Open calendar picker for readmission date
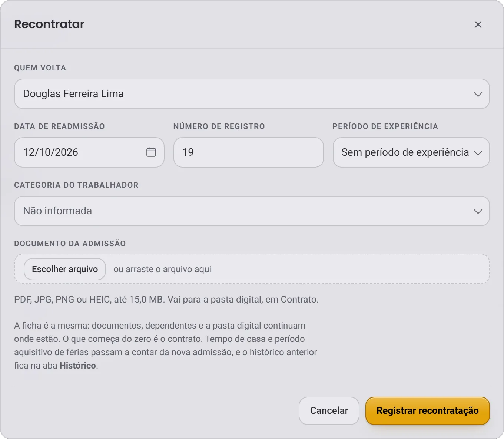This screenshot has height=439, width=504. point(151,152)
